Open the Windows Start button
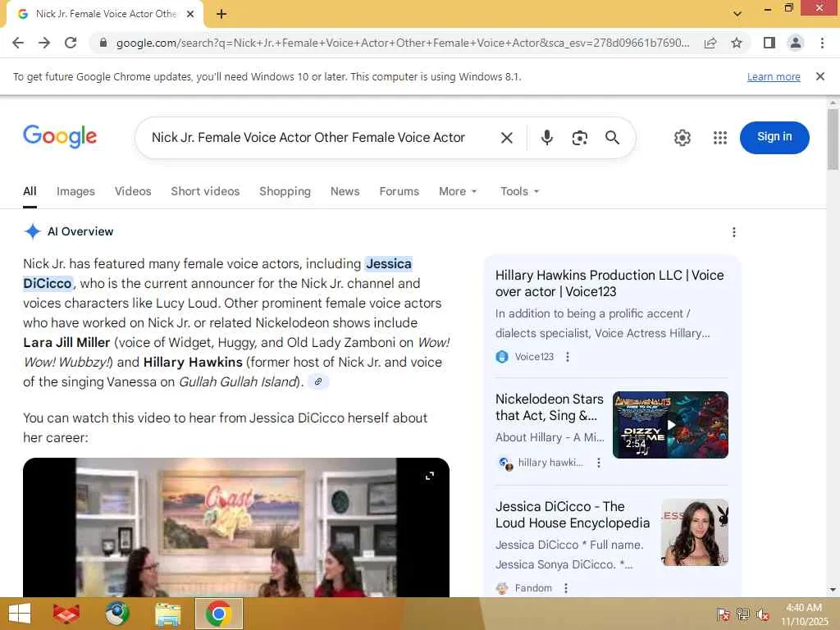This screenshot has width=840, height=630. coord(20,614)
